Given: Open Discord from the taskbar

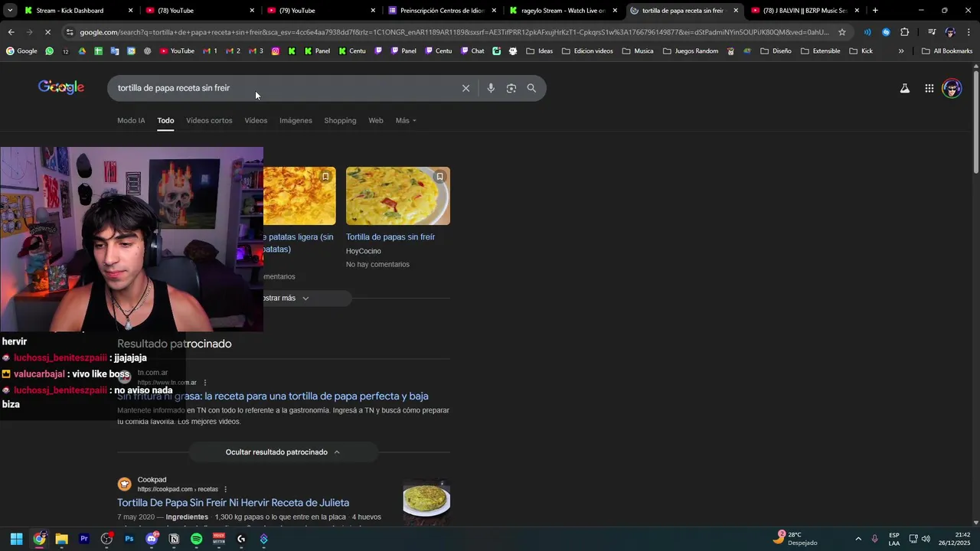Looking at the screenshot, I should [x=152, y=539].
